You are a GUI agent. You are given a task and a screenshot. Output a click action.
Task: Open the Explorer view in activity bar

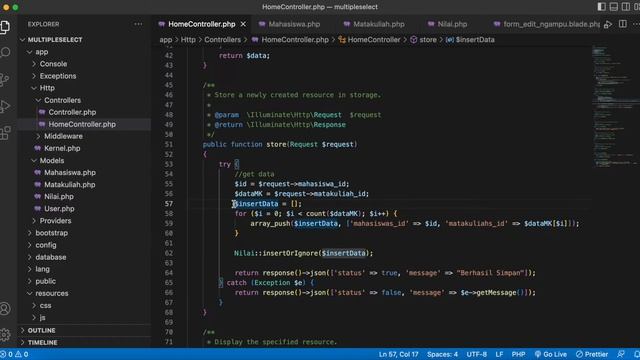(5, 27)
